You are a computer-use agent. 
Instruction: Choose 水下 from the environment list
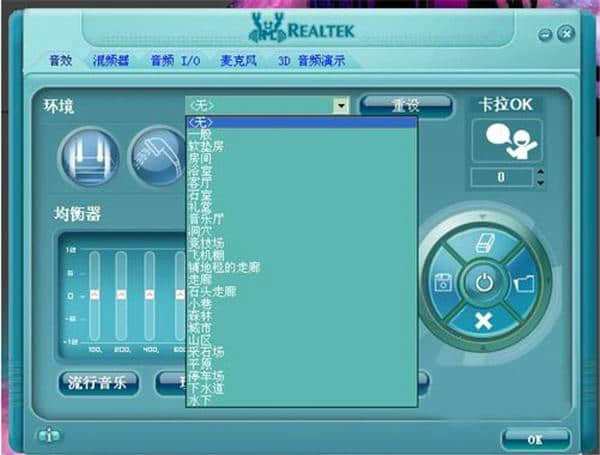(x=198, y=400)
